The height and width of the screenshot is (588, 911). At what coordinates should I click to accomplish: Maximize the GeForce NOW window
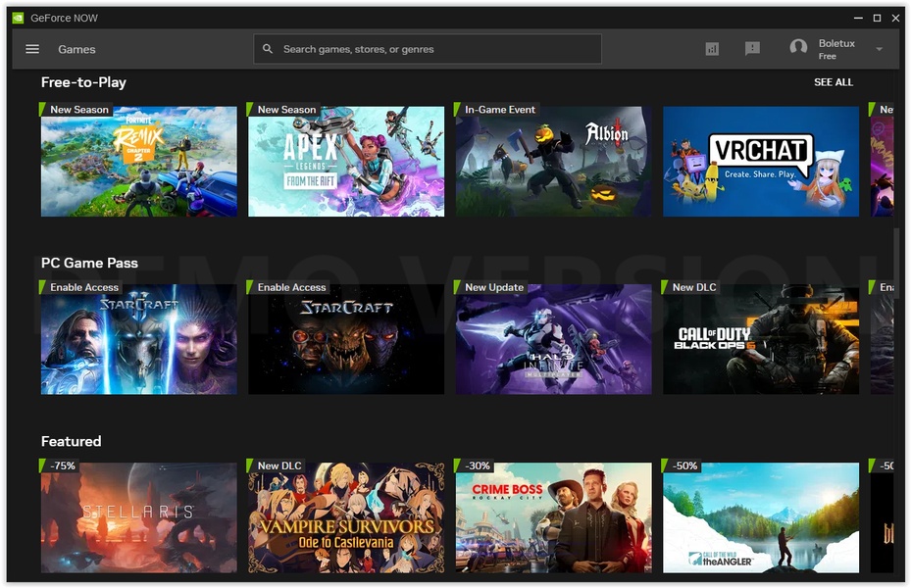coord(877,18)
